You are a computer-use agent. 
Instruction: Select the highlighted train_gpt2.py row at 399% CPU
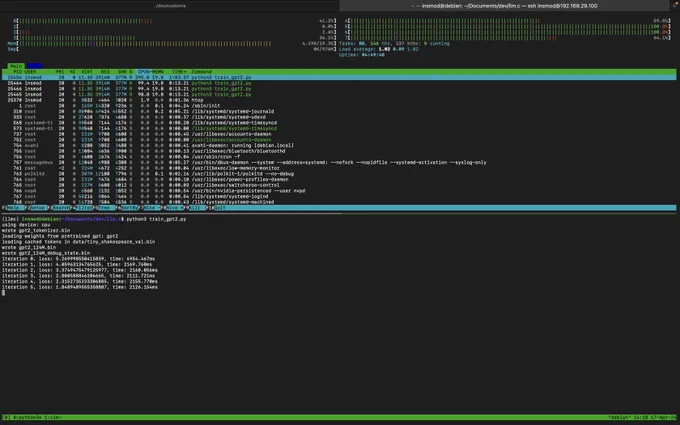pos(339,77)
